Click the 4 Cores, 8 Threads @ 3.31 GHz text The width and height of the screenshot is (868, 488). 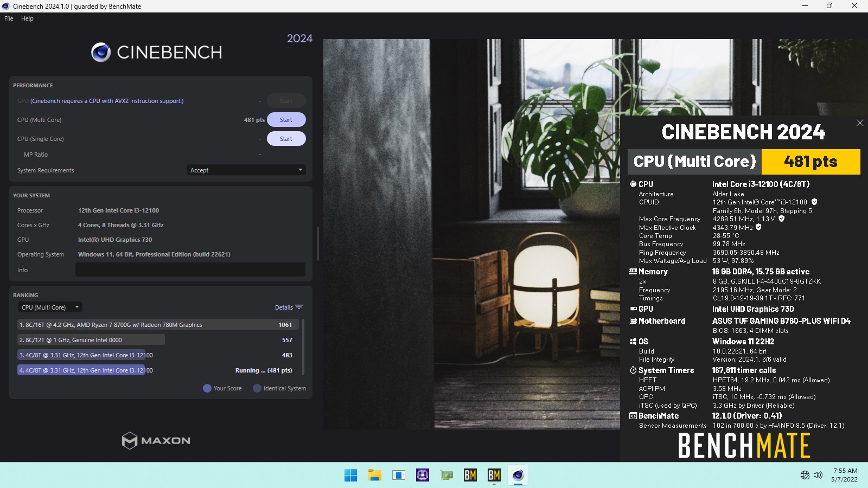click(120, 225)
